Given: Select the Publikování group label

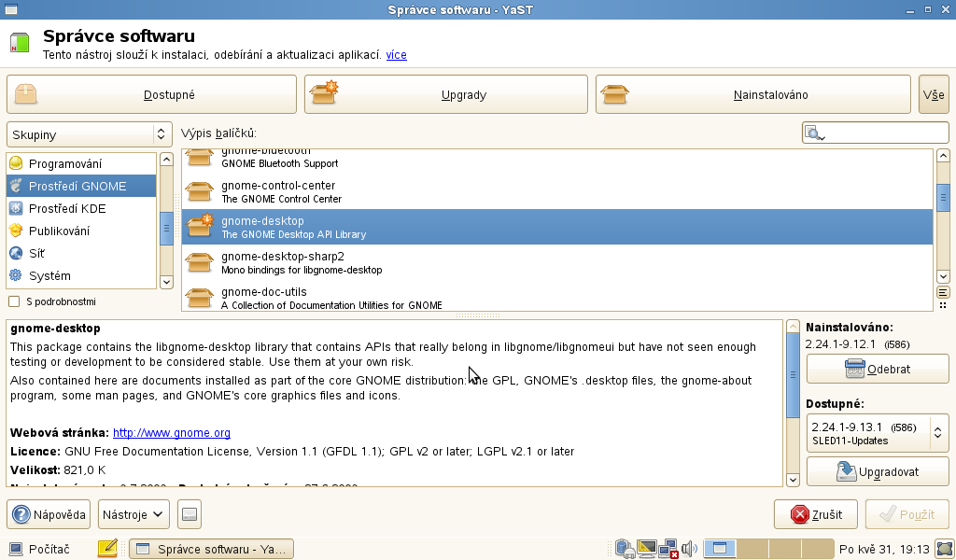Looking at the screenshot, I should click(59, 231).
